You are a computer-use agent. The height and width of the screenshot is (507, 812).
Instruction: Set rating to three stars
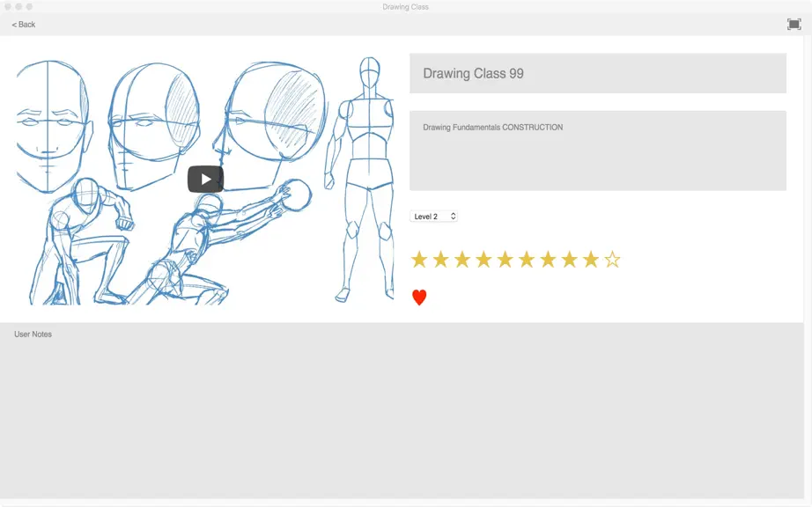(x=462, y=259)
